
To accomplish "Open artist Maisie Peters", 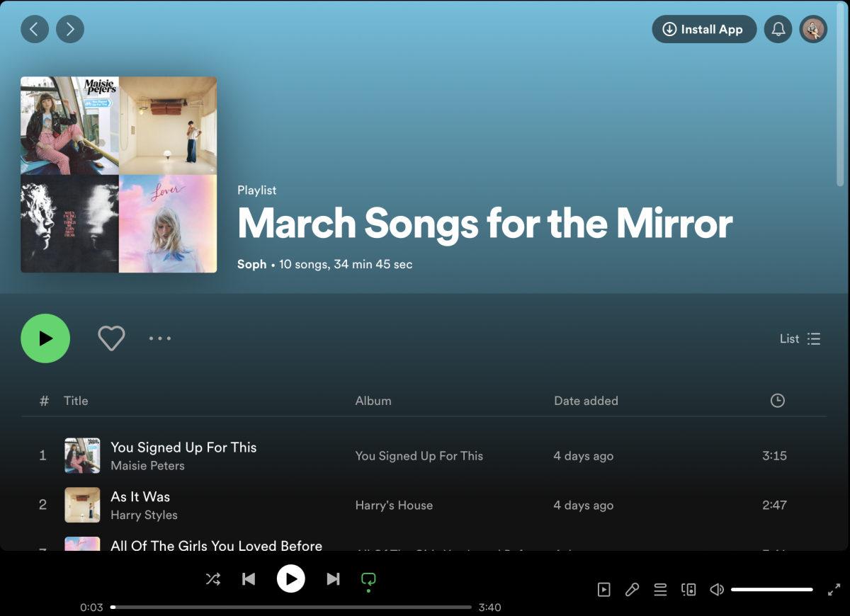I will pyautogui.click(x=147, y=466).
